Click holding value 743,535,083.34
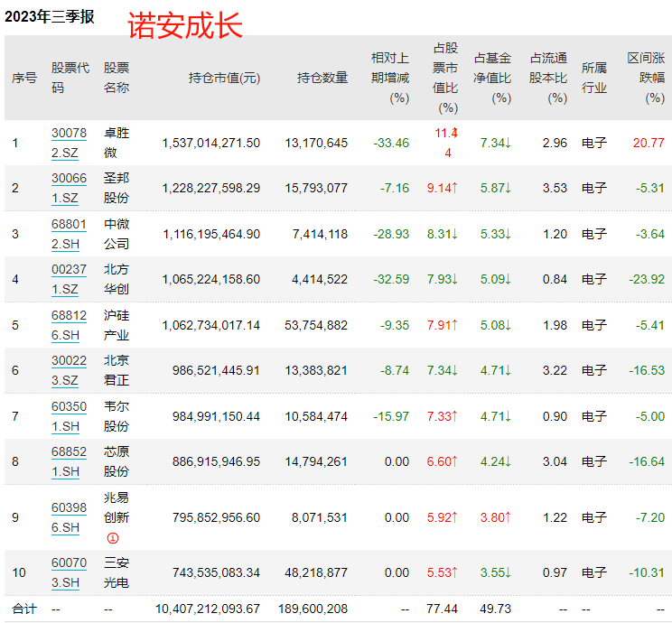672x623 pixels. 216,572
